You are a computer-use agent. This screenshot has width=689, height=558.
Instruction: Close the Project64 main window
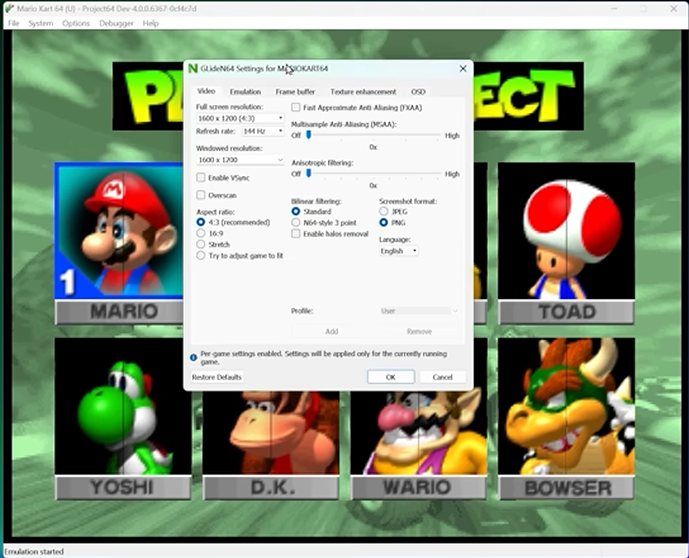tap(674, 8)
